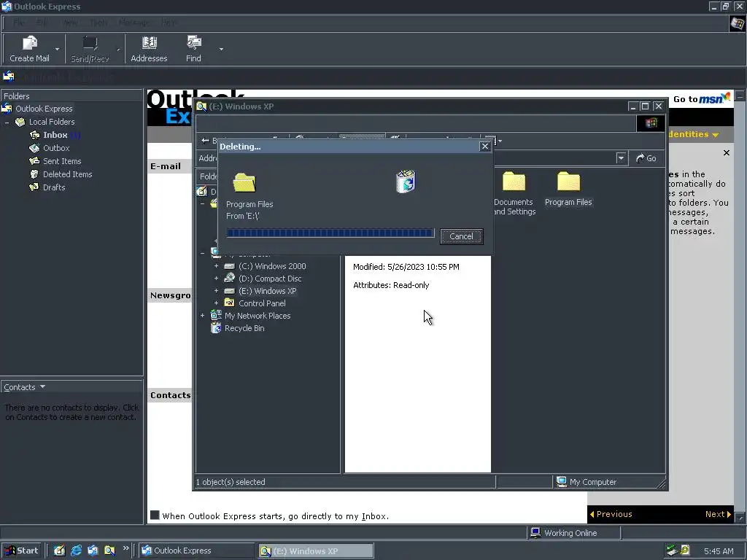Click the Windows flag logo in Explorer
The height and width of the screenshot is (560, 747).
pos(651,122)
